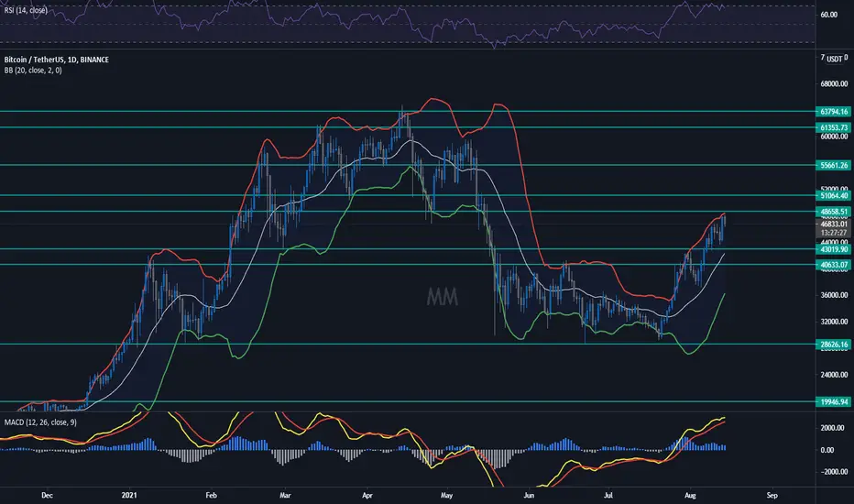The image size is (854, 504).
Task: Click the 32000.00 price scale value
Action: point(834,322)
